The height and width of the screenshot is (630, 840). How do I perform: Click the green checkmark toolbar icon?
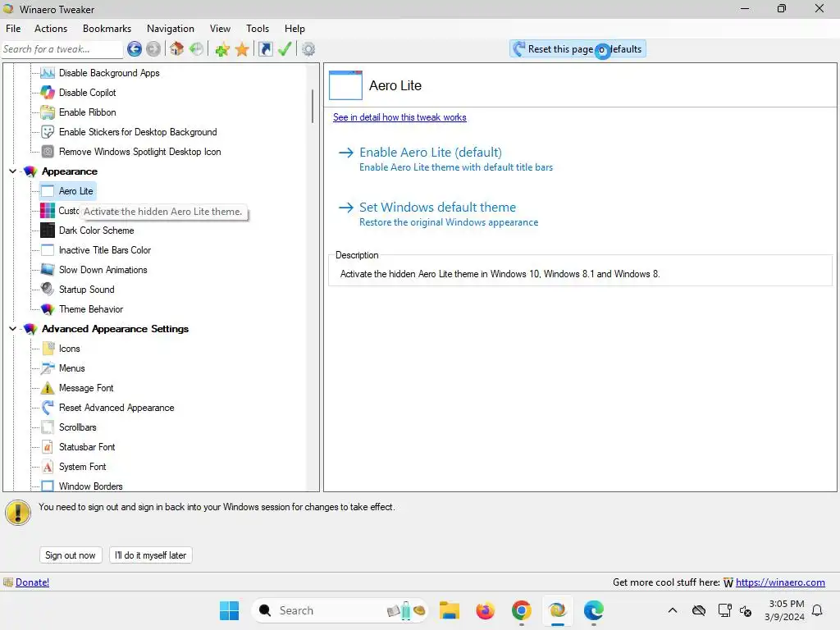(x=285, y=49)
